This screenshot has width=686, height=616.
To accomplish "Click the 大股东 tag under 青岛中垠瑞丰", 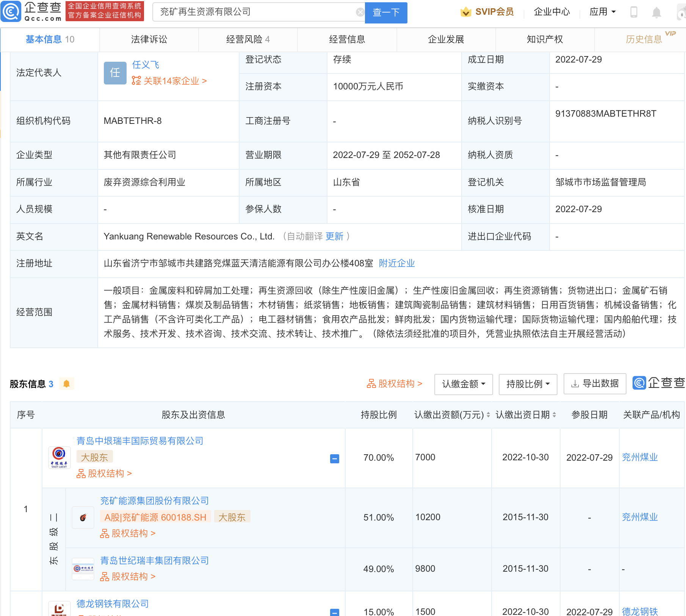I will (x=94, y=457).
